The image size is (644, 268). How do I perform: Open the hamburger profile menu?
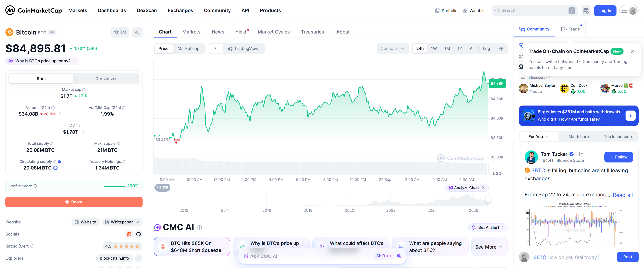[629, 11]
